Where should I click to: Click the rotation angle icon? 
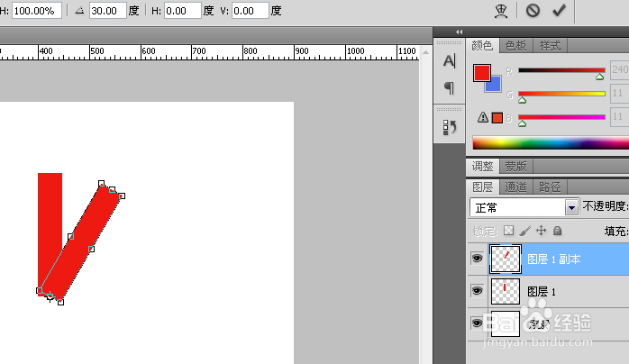(x=80, y=11)
